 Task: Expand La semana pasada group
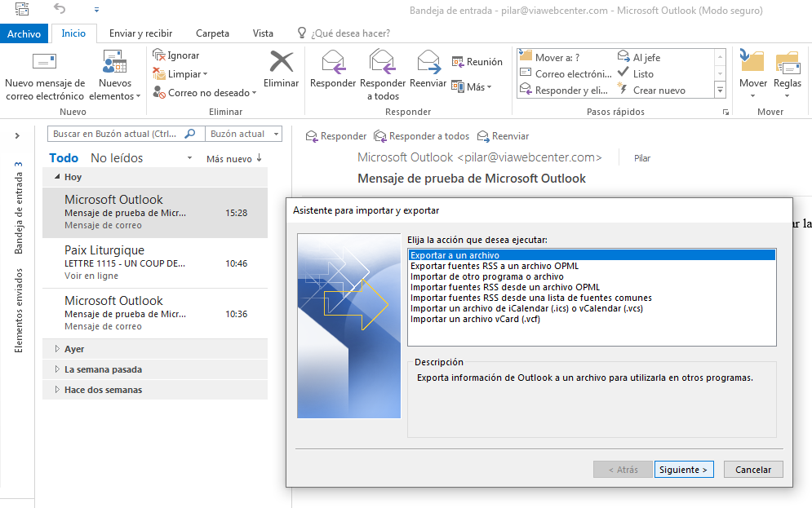coord(57,369)
